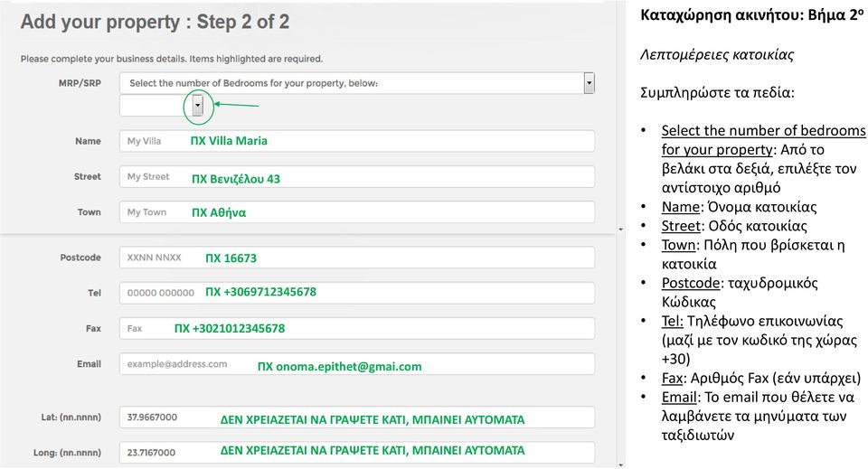
Task: Open the MRP/SRP bedrooms dropdown arrow
Action: (x=589, y=83)
